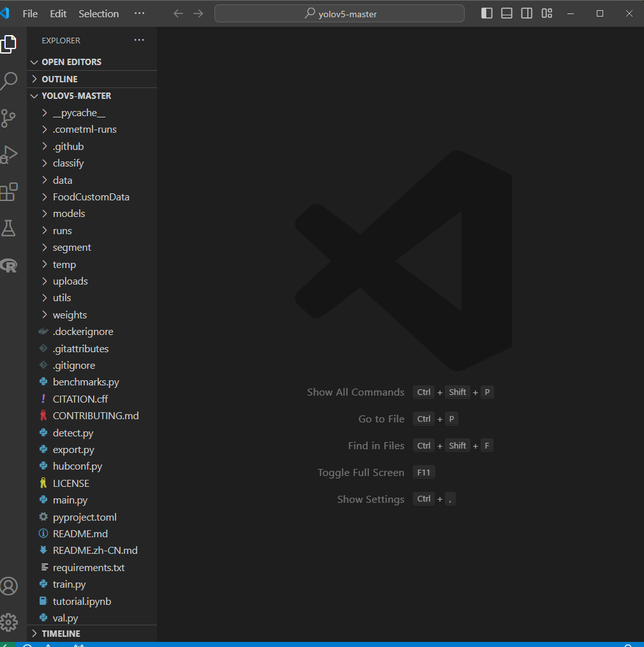
Task: Open README.zh-CN.md file
Action: [x=92, y=550]
